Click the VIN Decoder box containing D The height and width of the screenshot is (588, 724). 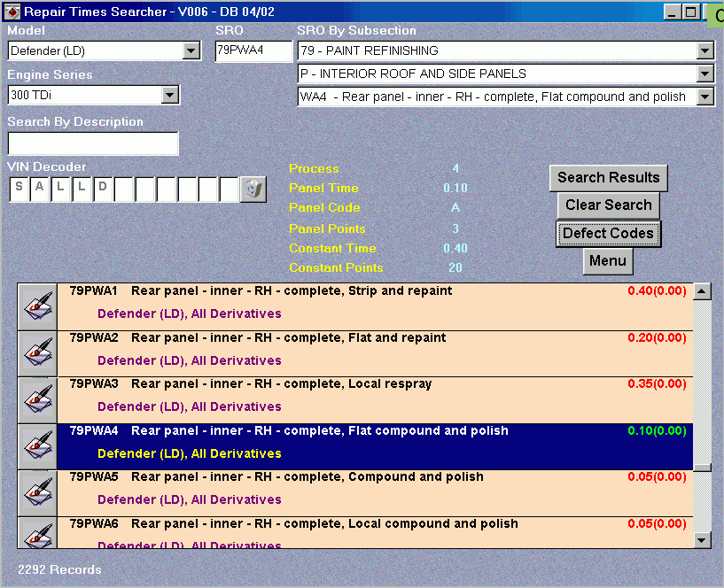point(104,190)
